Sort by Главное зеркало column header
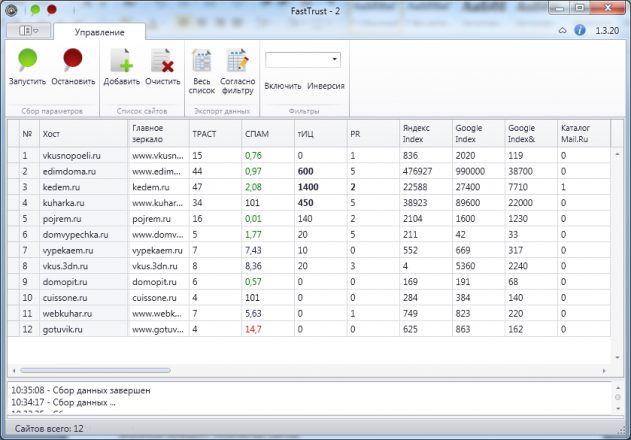Viewport: 631px width, 440px height. click(158, 134)
